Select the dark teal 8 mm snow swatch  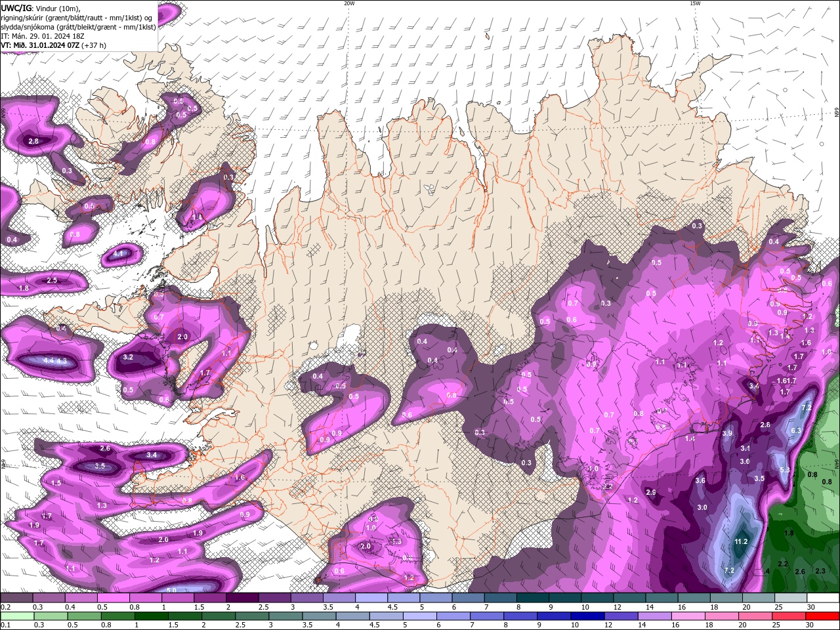coord(532,598)
